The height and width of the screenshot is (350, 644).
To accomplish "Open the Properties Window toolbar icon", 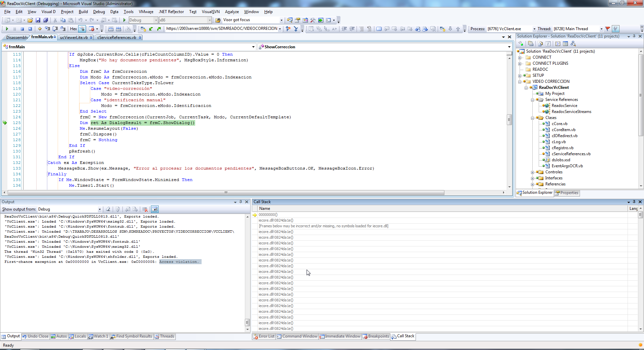I will pyautogui.click(x=298, y=20).
